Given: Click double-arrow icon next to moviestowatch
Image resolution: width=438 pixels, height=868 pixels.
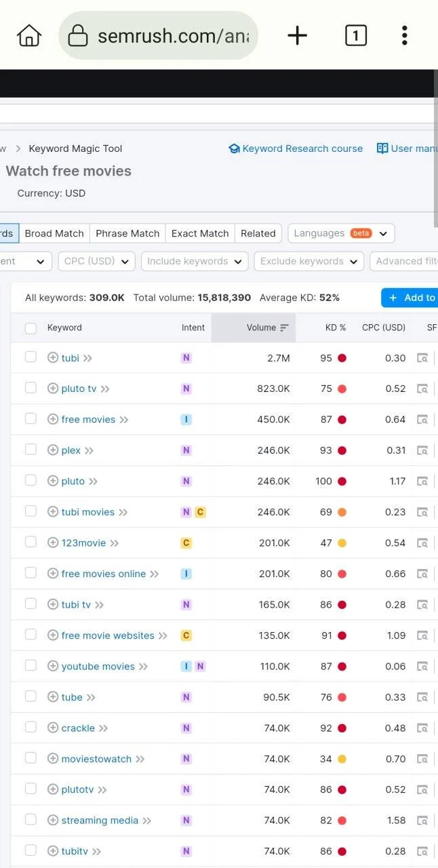Looking at the screenshot, I should pos(140,759).
